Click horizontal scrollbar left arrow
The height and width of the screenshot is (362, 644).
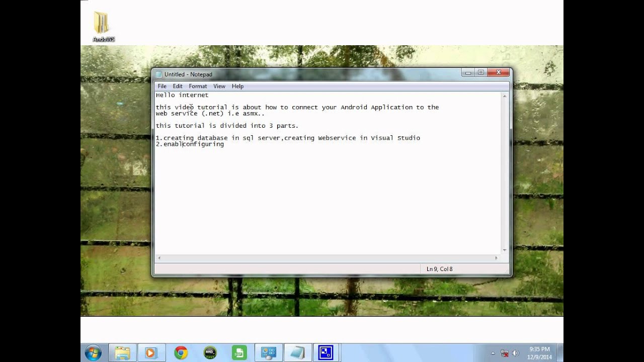(159, 258)
